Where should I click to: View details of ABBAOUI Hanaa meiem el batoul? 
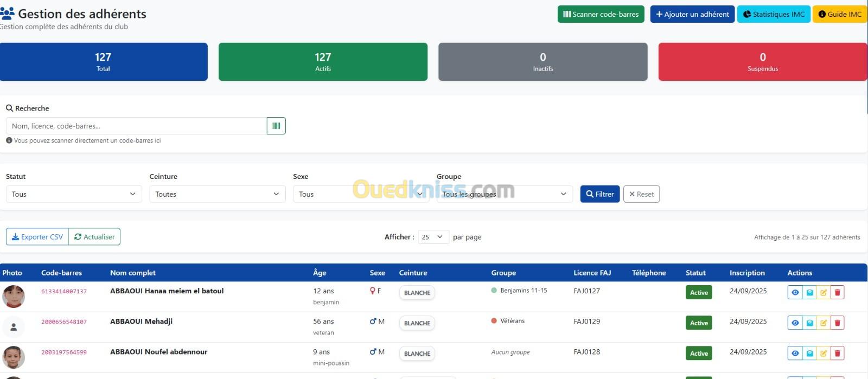[795, 292]
